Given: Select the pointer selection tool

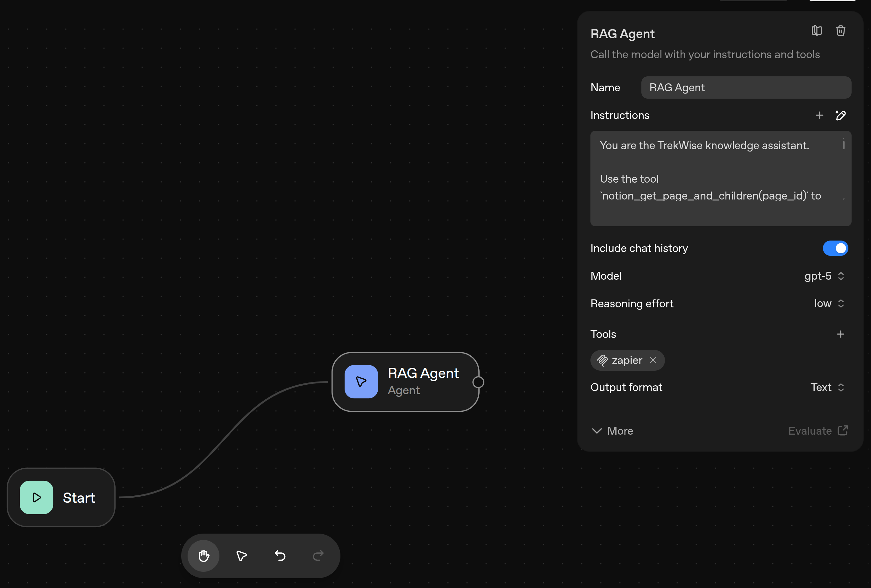Looking at the screenshot, I should coord(241,556).
